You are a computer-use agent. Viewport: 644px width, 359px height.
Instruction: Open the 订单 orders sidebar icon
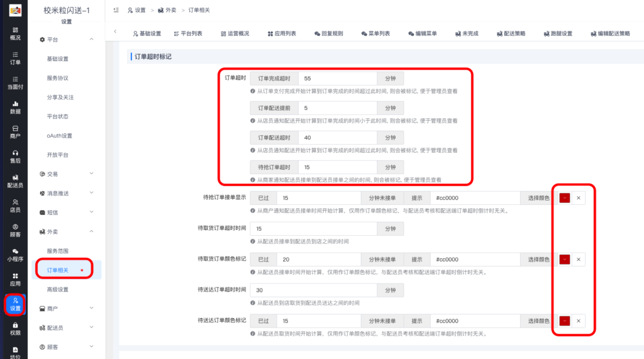click(15, 58)
